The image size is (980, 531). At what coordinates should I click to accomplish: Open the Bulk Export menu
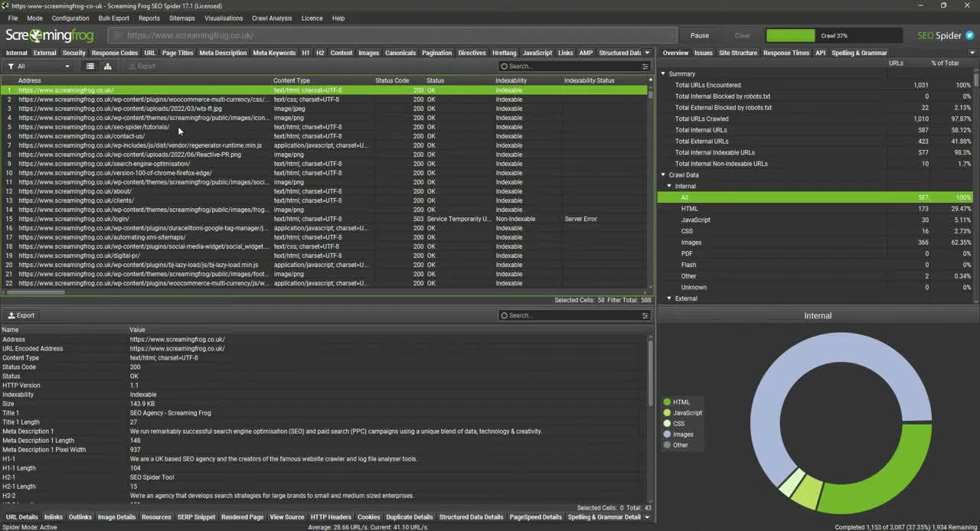pos(114,18)
